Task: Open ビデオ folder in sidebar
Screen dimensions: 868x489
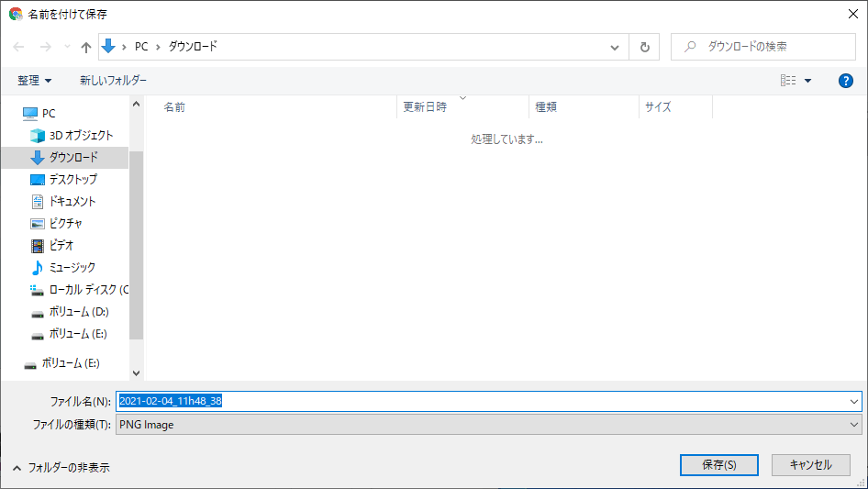Action: [x=61, y=245]
